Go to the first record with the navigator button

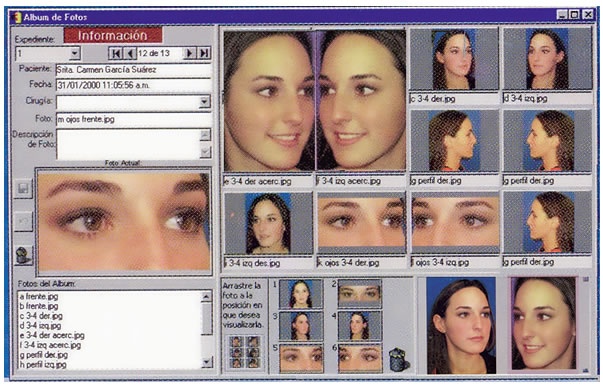[x=115, y=53]
